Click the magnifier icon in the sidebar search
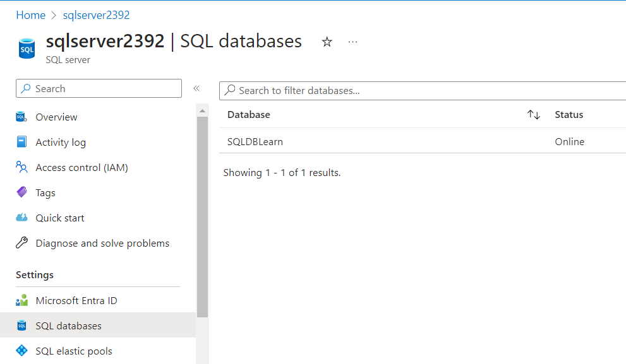This screenshot has width=626, height=364. [26, 88]
